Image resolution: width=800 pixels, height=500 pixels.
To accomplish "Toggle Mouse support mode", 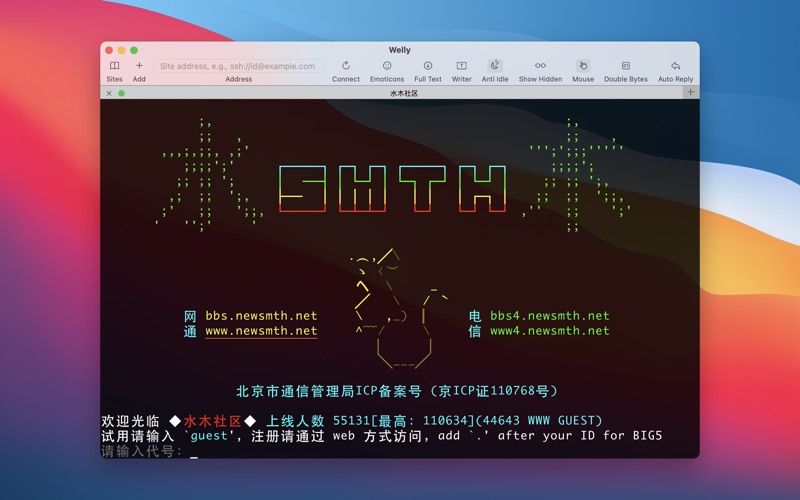I will [583, 71].
